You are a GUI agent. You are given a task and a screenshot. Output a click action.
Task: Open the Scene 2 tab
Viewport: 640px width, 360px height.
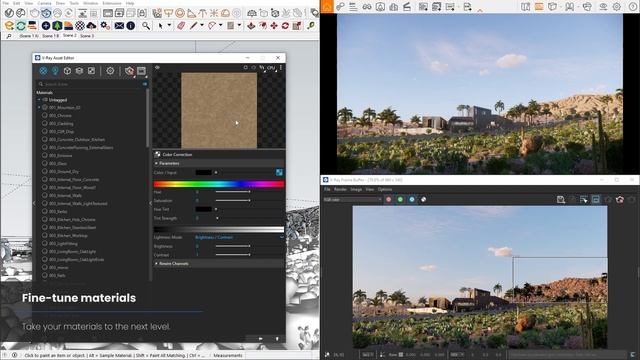(x=70, y=36)
